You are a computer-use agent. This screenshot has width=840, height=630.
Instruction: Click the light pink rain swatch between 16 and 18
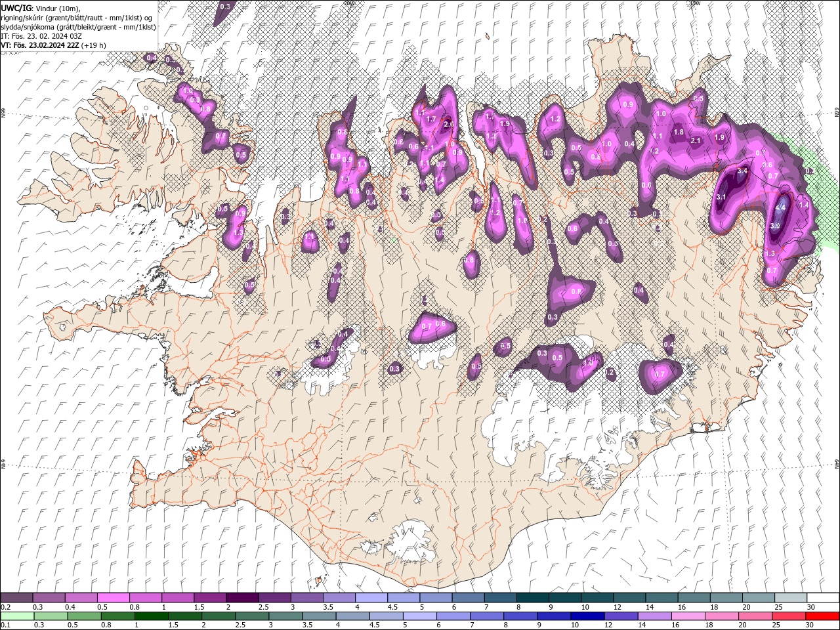coord(688,616)
